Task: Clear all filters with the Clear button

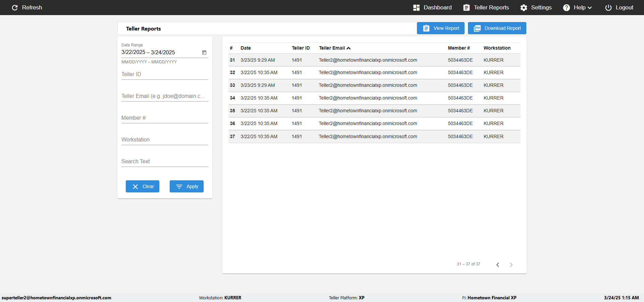Action: (x=143, y=186)
